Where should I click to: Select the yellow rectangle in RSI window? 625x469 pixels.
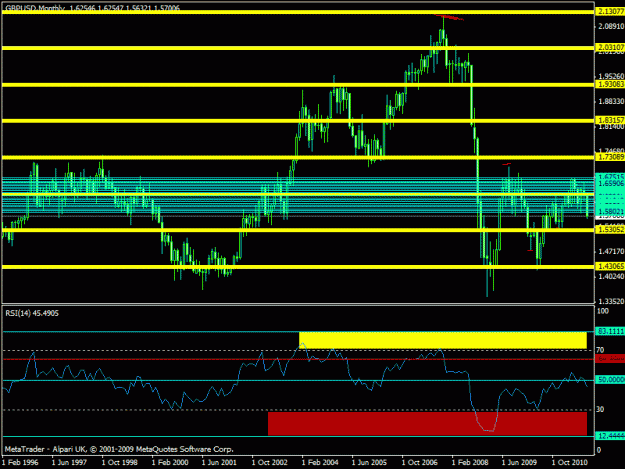443,340
